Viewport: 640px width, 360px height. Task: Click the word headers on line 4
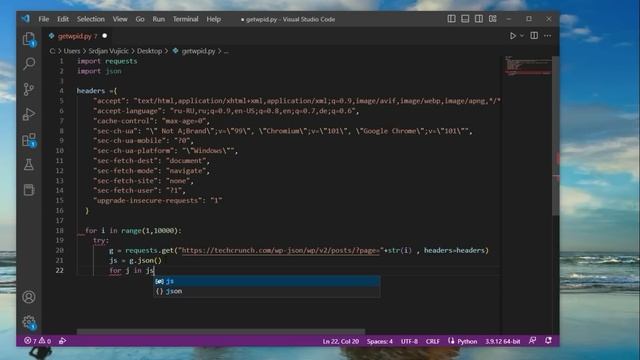(91, 91)
